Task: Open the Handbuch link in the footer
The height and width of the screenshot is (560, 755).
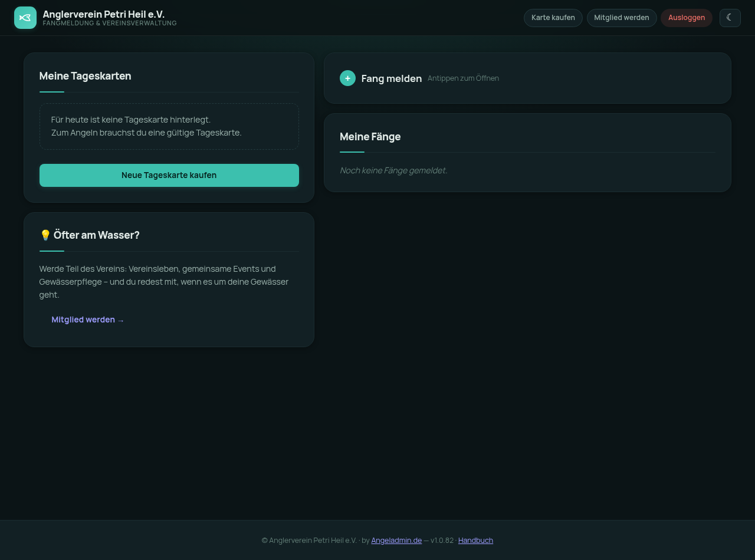Action: coord(475,541)
